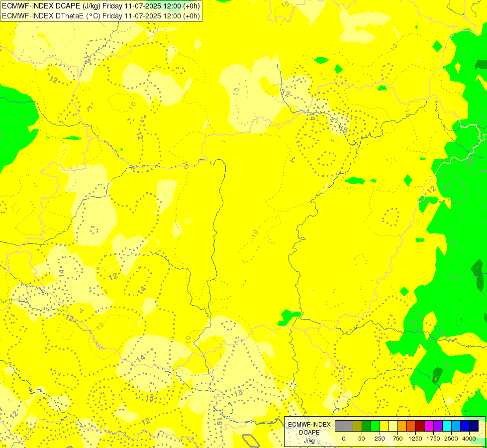Click the olive legend swatch

click(x=357, y=426)
